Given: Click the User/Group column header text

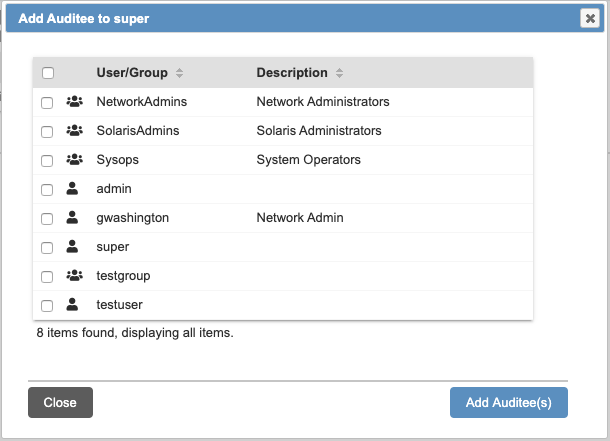Looking at the screenshot, I should point(132,73).
